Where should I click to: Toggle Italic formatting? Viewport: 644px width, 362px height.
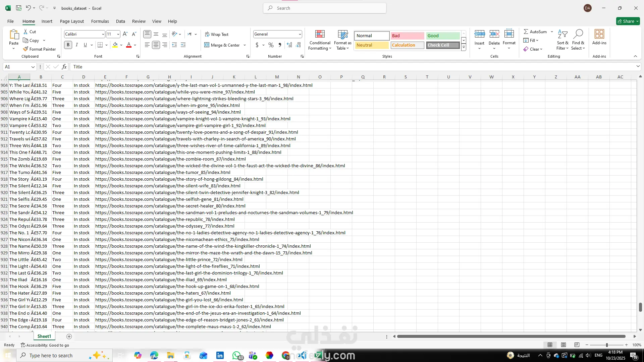tap(77, 45)
